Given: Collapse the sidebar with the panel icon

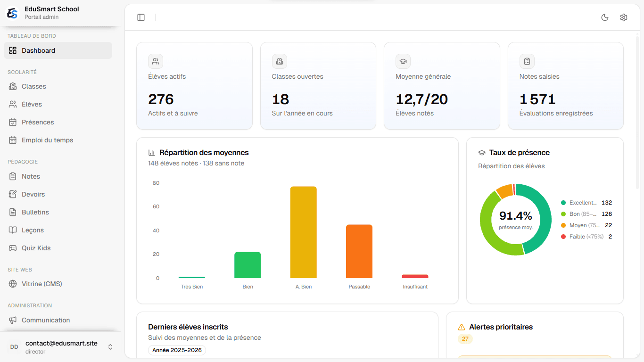Looking at the screenshot, I should pos(141,17).
